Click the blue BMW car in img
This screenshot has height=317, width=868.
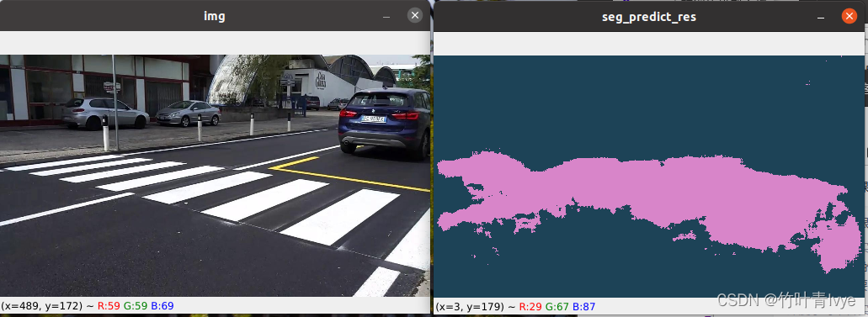click(x=384, y=123)
